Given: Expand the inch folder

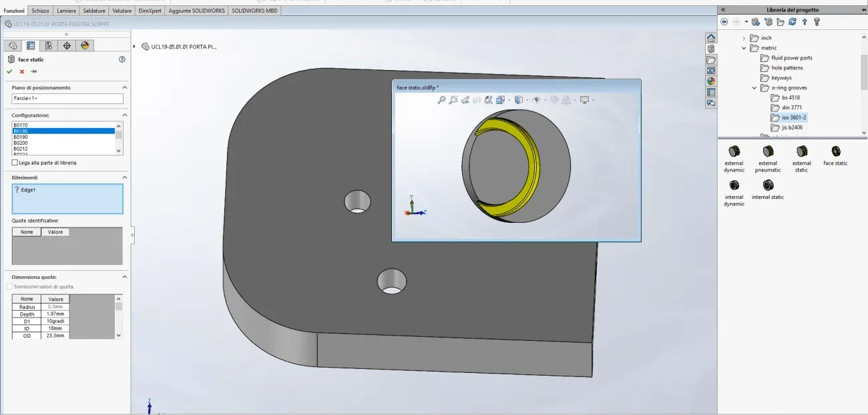Looking at the screenshot, I should tap(744, 38).
